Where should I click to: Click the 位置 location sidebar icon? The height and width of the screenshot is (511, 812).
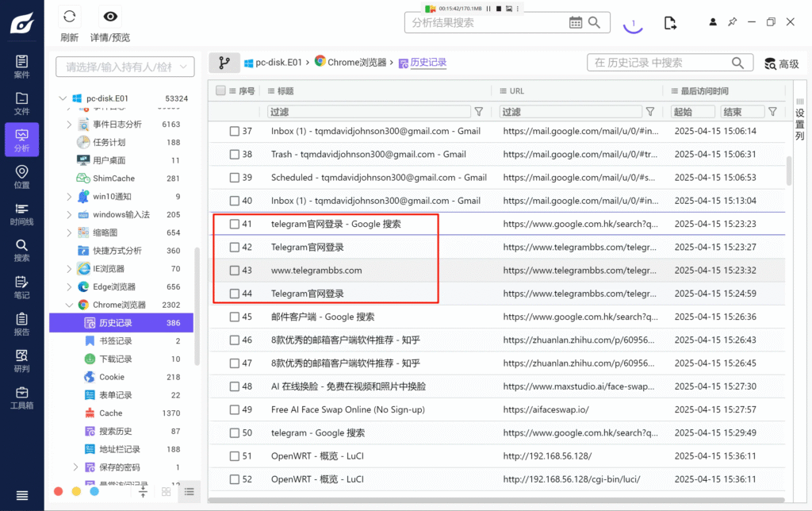click(21, 177)
